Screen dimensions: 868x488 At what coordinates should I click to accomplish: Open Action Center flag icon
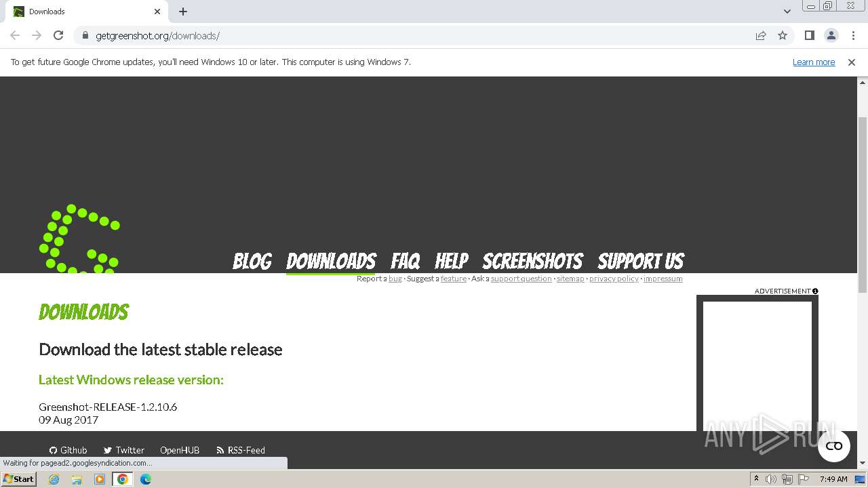pos(803,479)
